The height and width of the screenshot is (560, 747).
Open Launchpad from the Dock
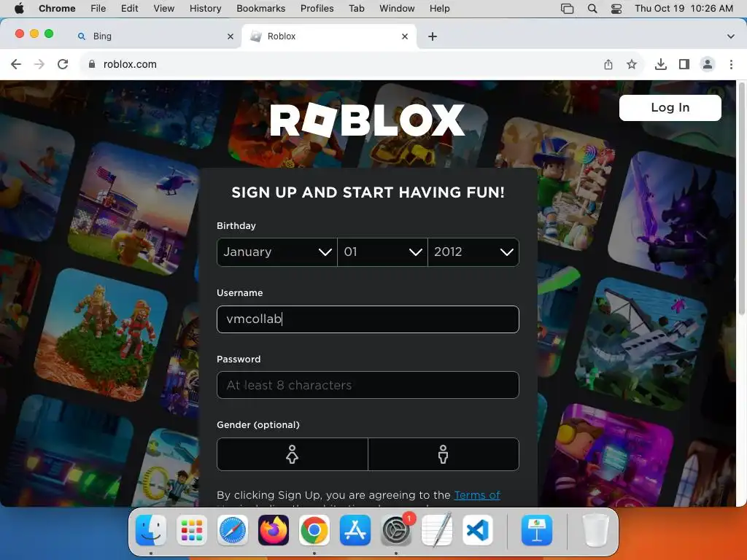coord(192,530)
